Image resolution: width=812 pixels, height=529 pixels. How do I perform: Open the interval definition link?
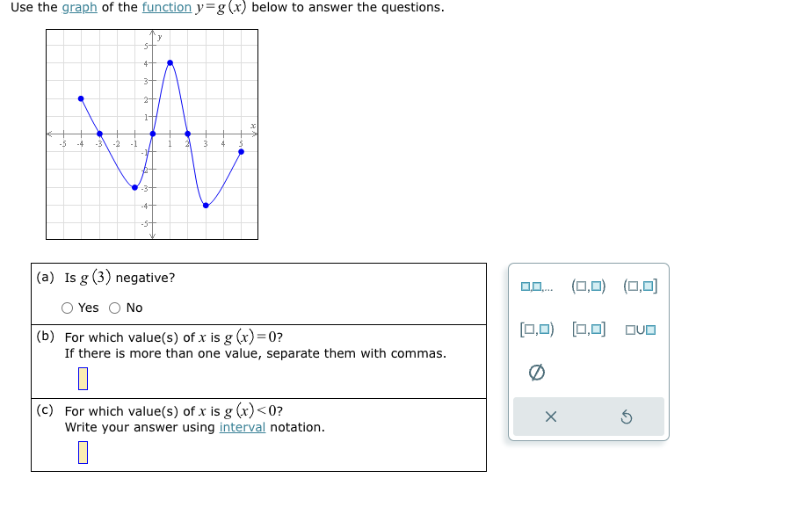click(x=243, y=427)
